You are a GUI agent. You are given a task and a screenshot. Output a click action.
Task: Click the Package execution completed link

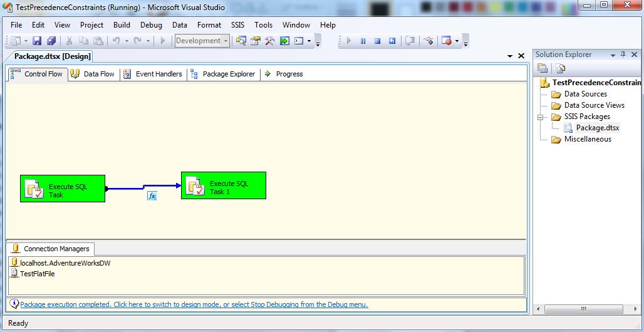tap(194, 305)
